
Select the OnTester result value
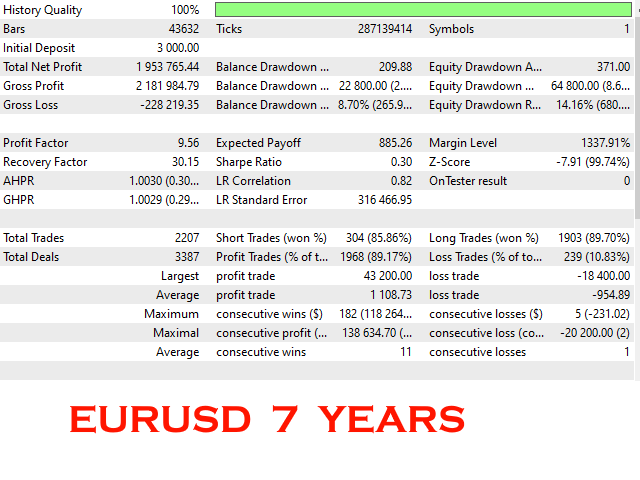pos(626,181)
